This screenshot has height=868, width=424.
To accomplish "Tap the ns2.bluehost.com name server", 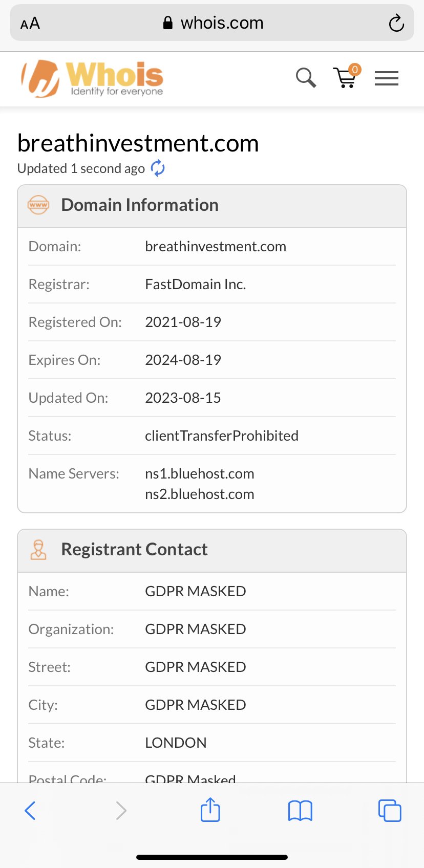I will click(200, 494).
